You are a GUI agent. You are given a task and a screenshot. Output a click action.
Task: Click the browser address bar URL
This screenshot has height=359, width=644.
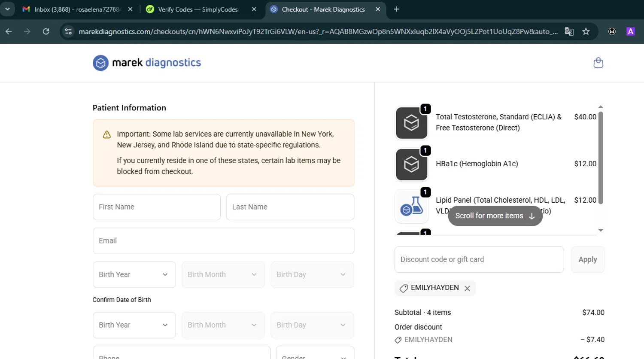(318, 31)
